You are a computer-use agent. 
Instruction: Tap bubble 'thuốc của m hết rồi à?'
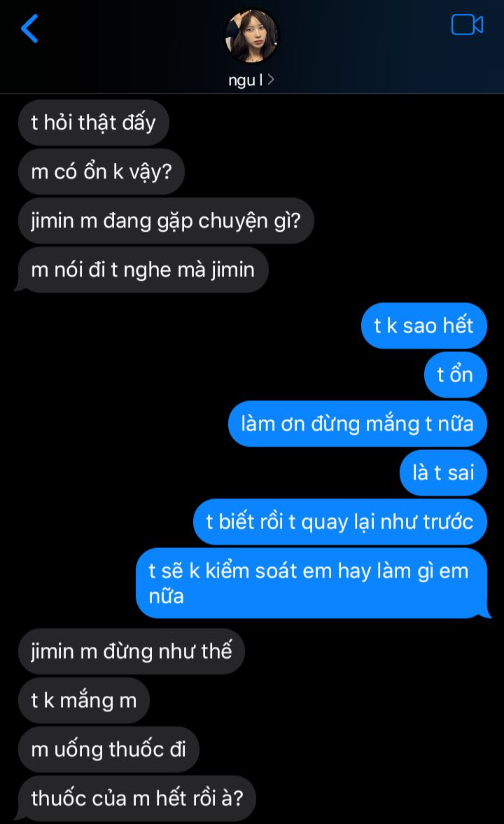coord(137,798)
